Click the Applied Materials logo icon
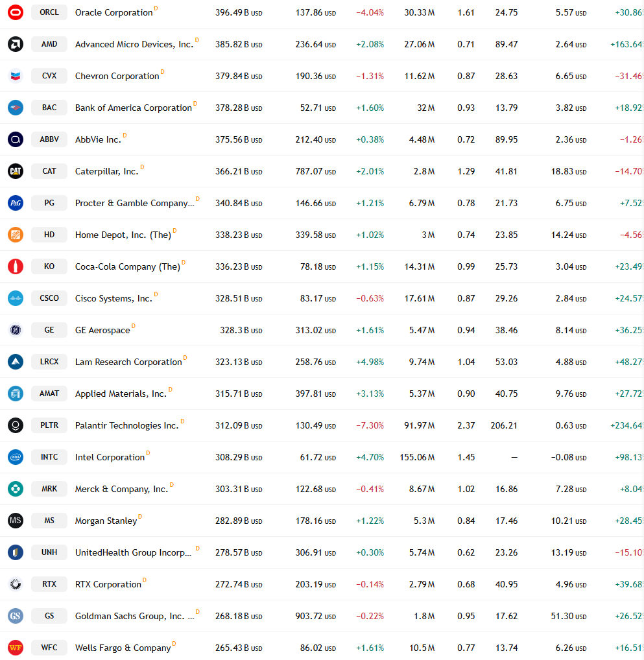This screenshot has height=660, width=644. (x=16, y=394)
